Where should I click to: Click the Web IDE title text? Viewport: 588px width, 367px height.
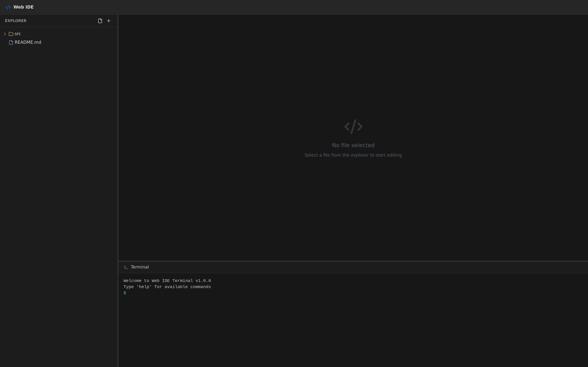pyautogui.click(x=24, y=7)
